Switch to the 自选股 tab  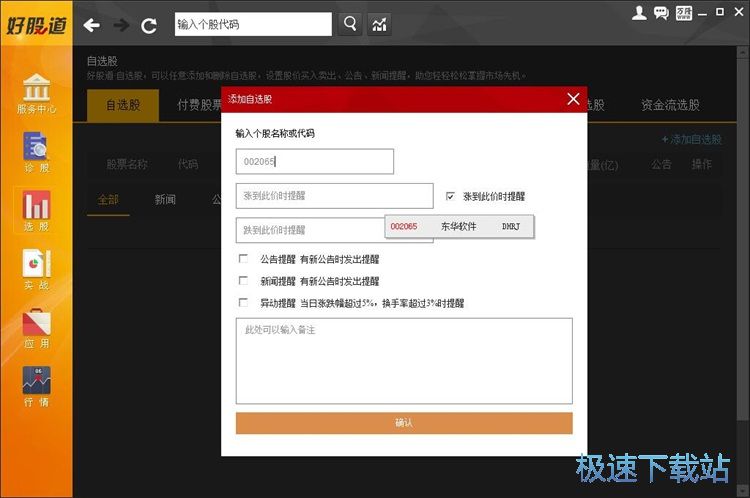click(123, 105)
